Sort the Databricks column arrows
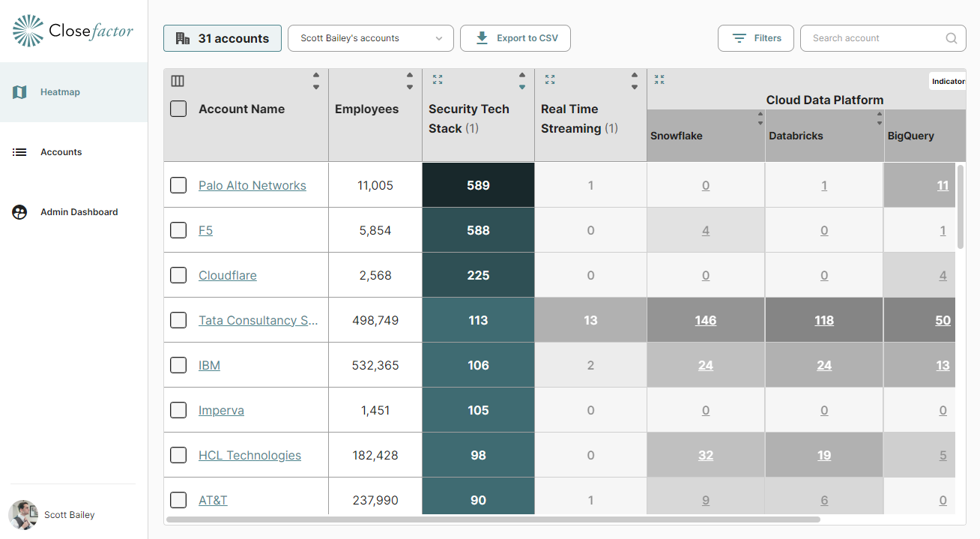 coord(880,118)
